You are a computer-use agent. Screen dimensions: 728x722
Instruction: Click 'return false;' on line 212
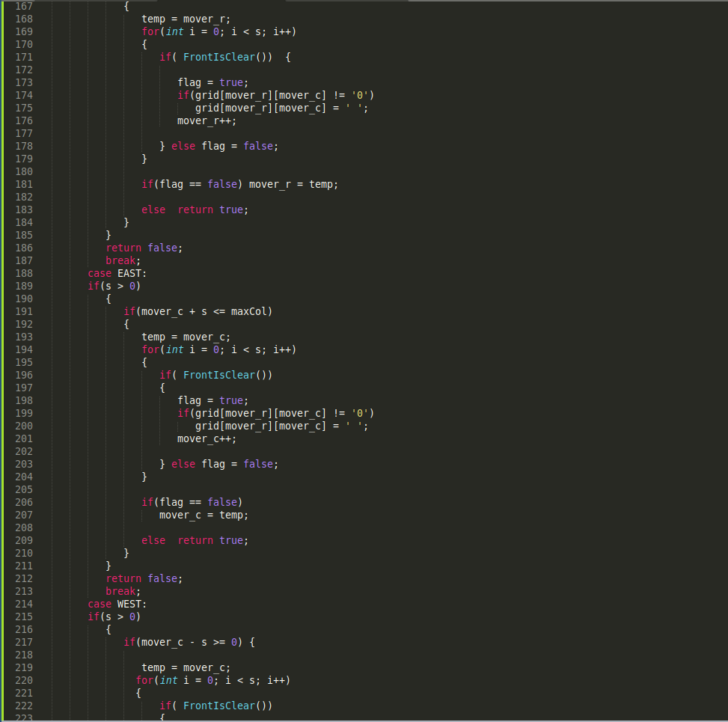[x=144, y=578]
